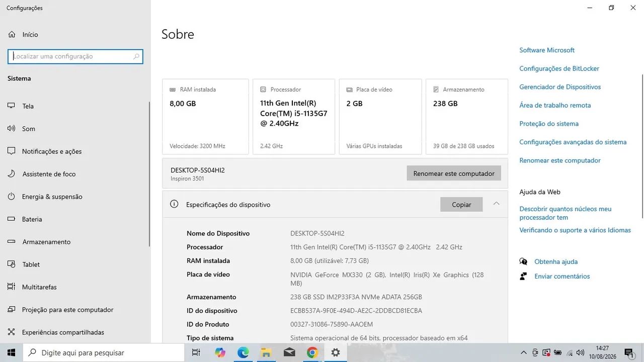644x362 pixels.
Task: Click Enviar comentários link
Action: click(562, 277)
